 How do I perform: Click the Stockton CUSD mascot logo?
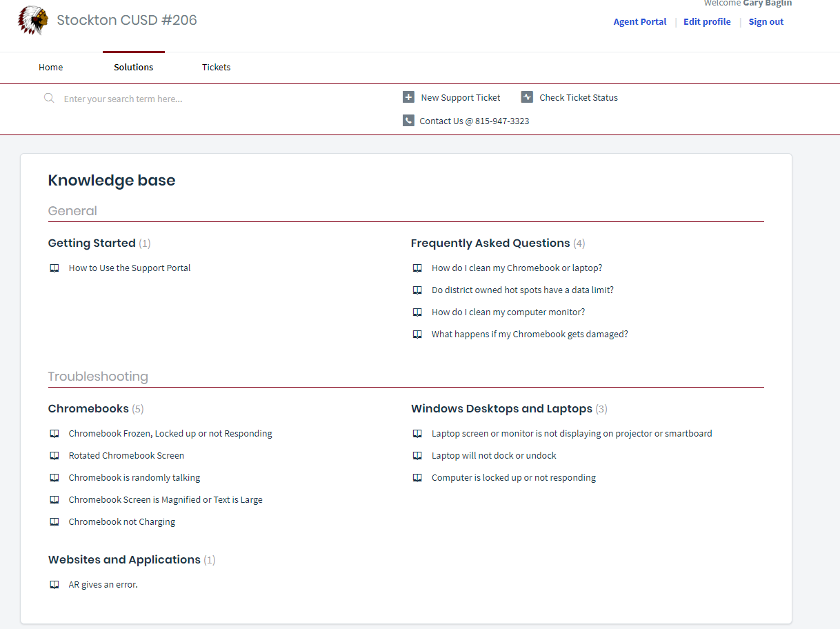(x=33, y=21)
